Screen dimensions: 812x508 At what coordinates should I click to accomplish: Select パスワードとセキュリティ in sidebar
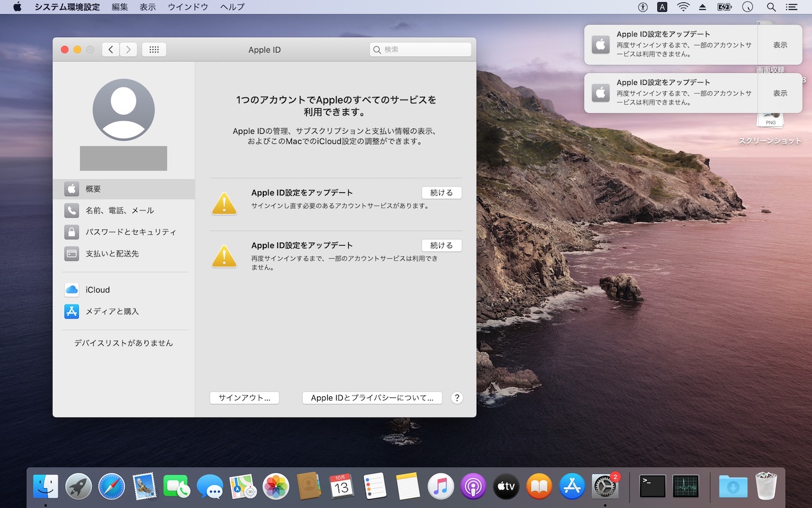click(x=124, y=232)
